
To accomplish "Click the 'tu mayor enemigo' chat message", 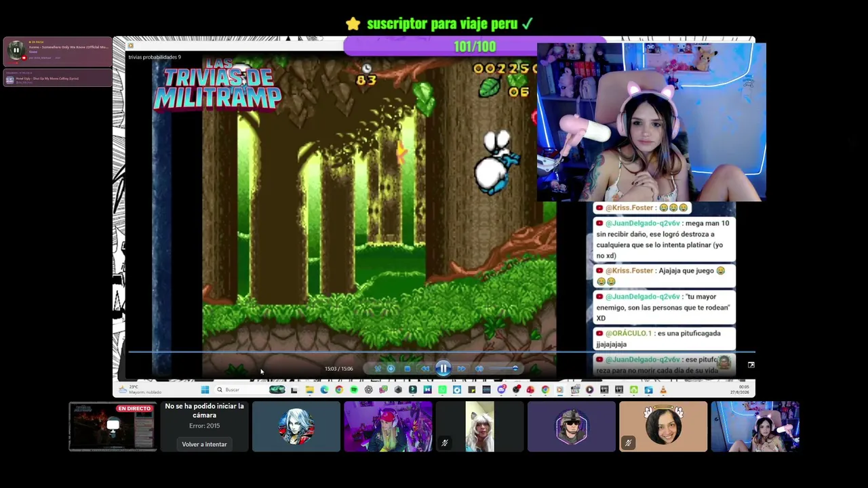I will (x=664, y=307).
